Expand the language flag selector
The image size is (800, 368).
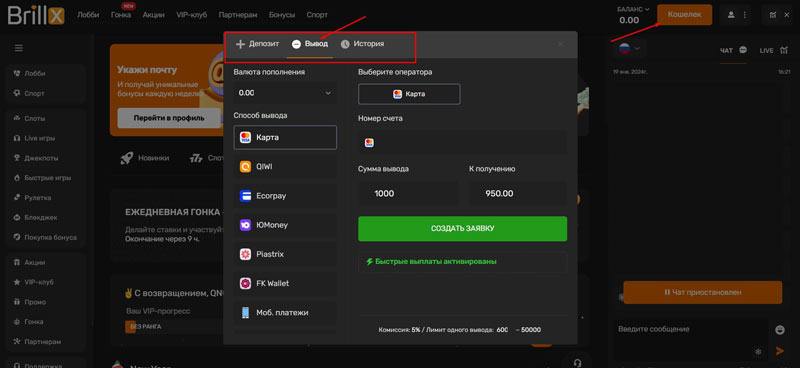(630, 49)
